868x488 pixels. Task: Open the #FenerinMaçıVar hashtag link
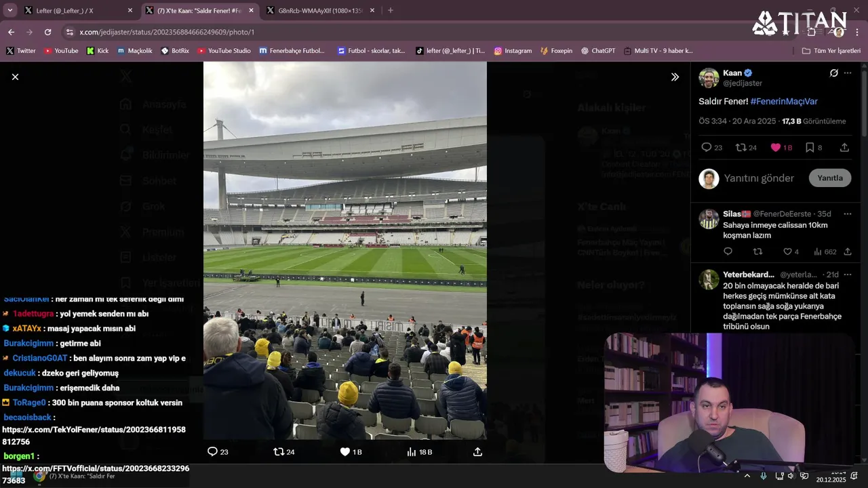(784, 101)
